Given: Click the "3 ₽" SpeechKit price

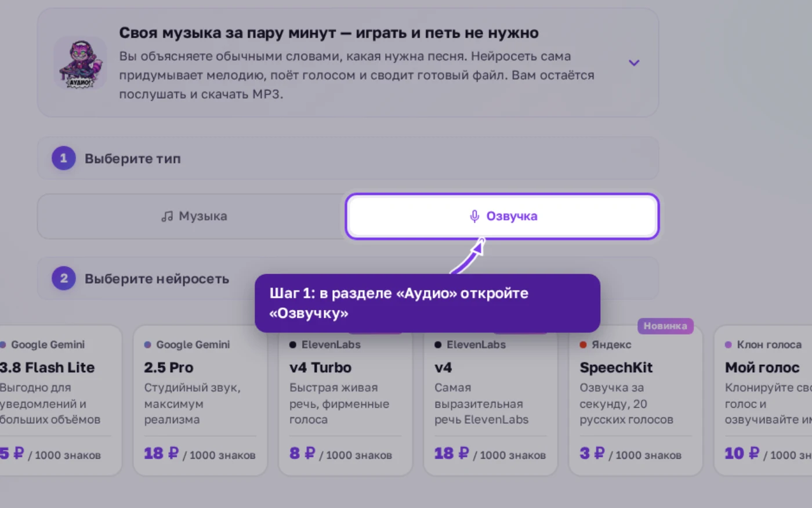Looking at the screenshot, I should [592, 453].
